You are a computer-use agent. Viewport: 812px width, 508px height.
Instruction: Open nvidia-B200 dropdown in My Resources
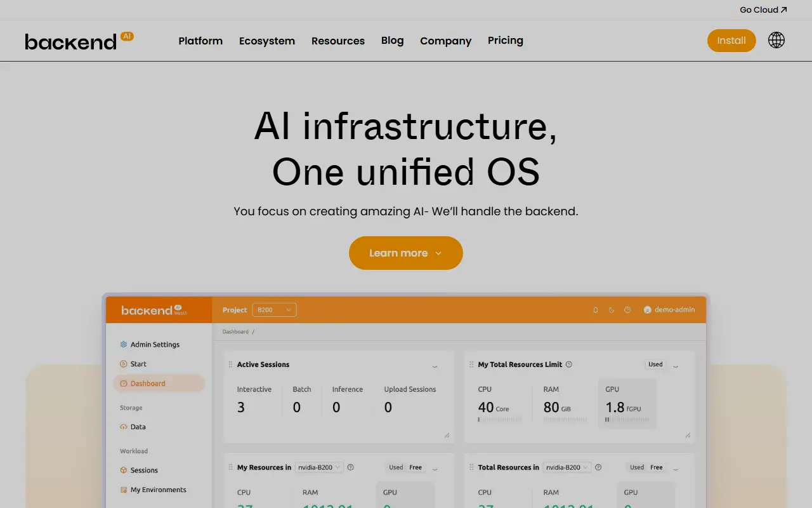point(320,467)
